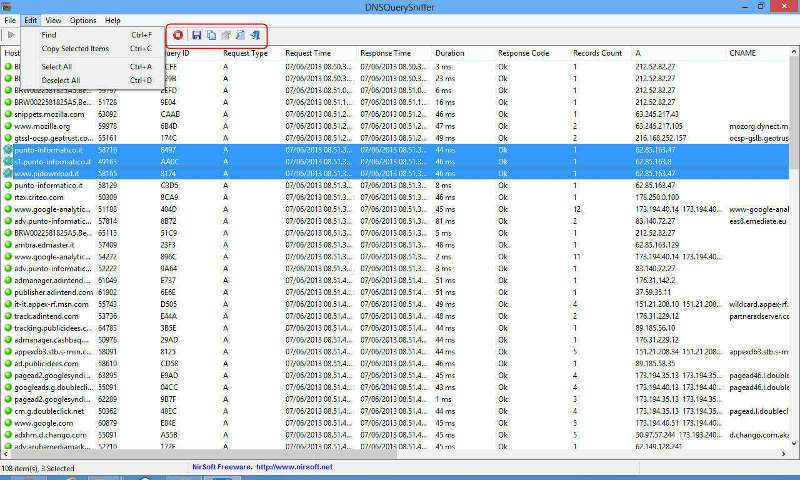This screenshot has height=480, width=800.
Task: Click the Exit icon in the toolbar
Action: pos(255,35)
